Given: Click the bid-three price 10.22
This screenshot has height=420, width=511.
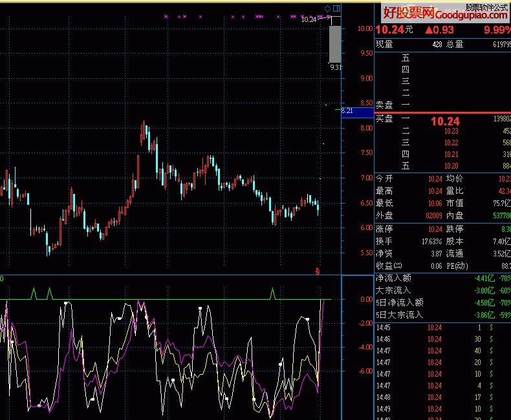Looking at the screenshot, I should [451, 143].
